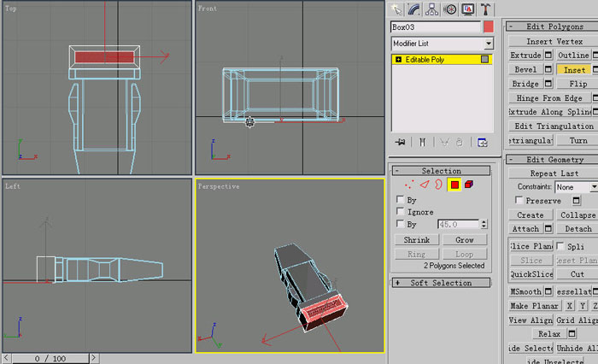Expand the Editable Poly plus sign

click(398, 60)
